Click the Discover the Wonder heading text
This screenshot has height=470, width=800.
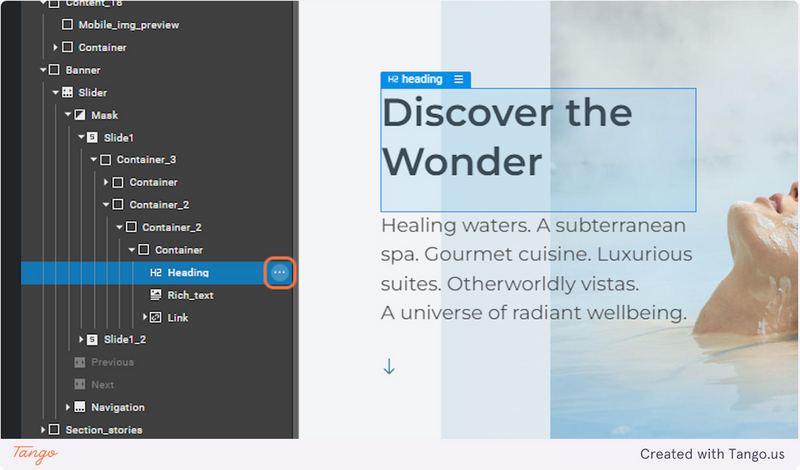click(x=507, y=137)
